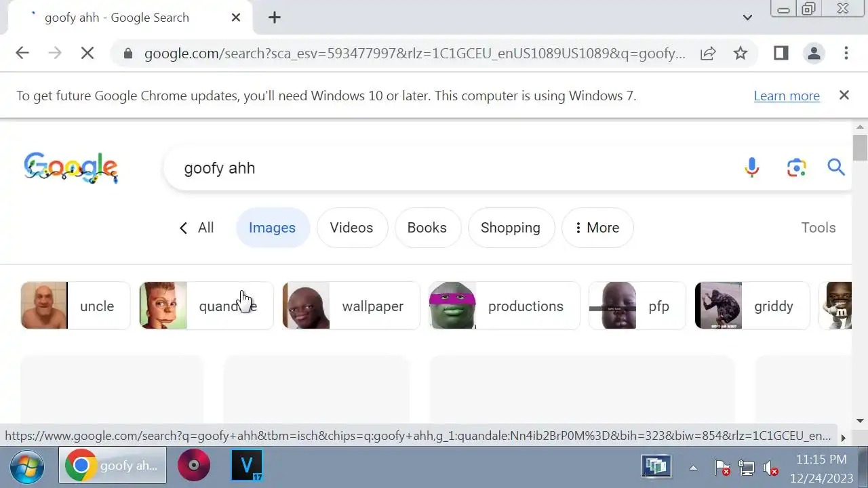This screenshot has height=488, width=868.
Task: Expand the More search categories menu
Action: click(597, 228)
